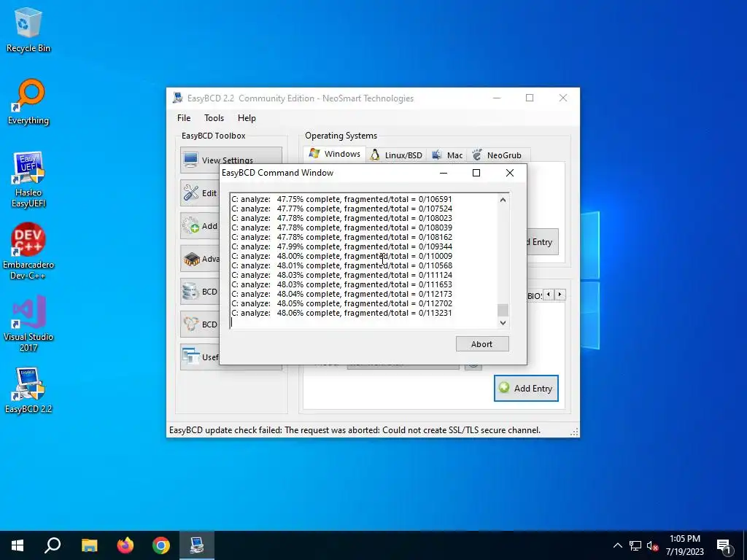Open the Tools menu in EasyBCD
The width and height of the screenshot is (747, 560).
click(x=214, y=118)
